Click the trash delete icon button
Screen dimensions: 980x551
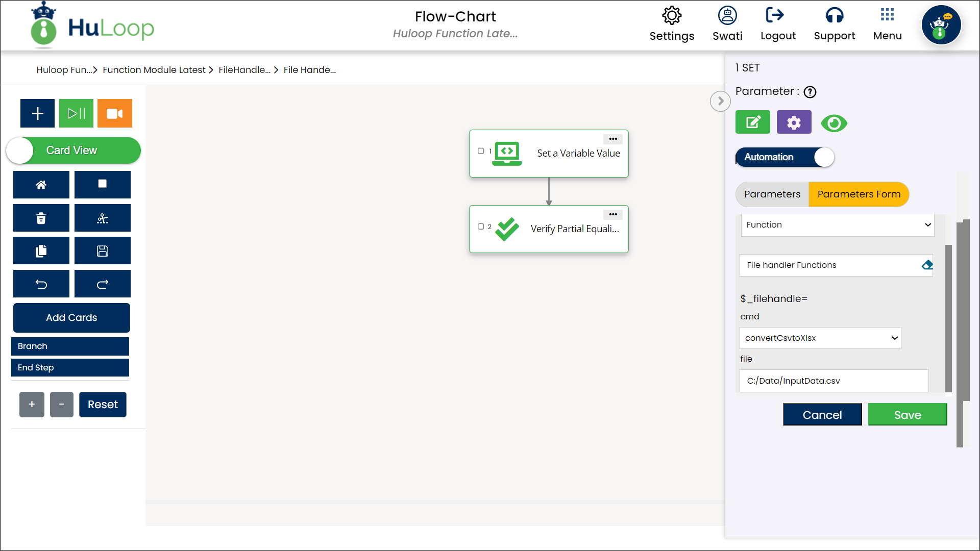[x=41, y=218]
